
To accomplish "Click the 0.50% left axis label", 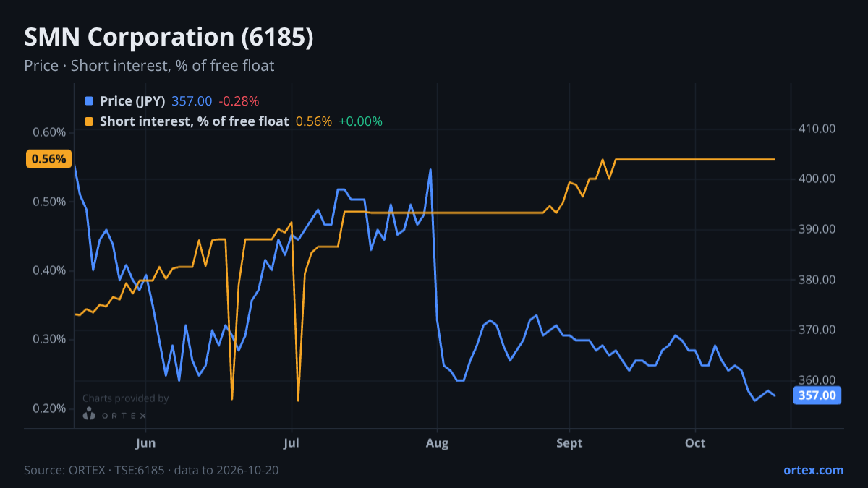I will click(x=50, y=201).
